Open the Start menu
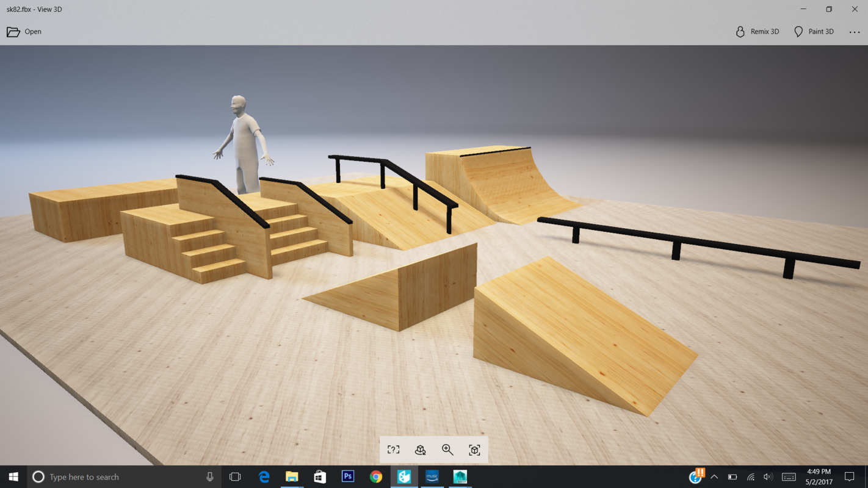The image size is (868, 488). pos(13,476)
